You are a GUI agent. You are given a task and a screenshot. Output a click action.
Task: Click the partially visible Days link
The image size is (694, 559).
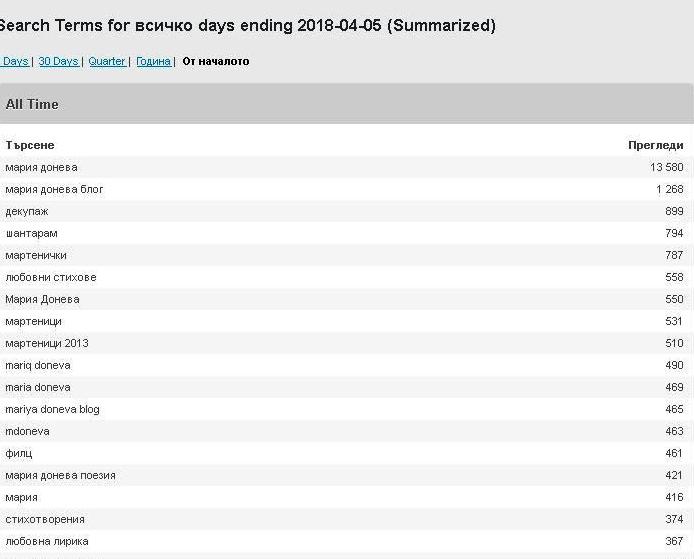[x=14, y=62]
